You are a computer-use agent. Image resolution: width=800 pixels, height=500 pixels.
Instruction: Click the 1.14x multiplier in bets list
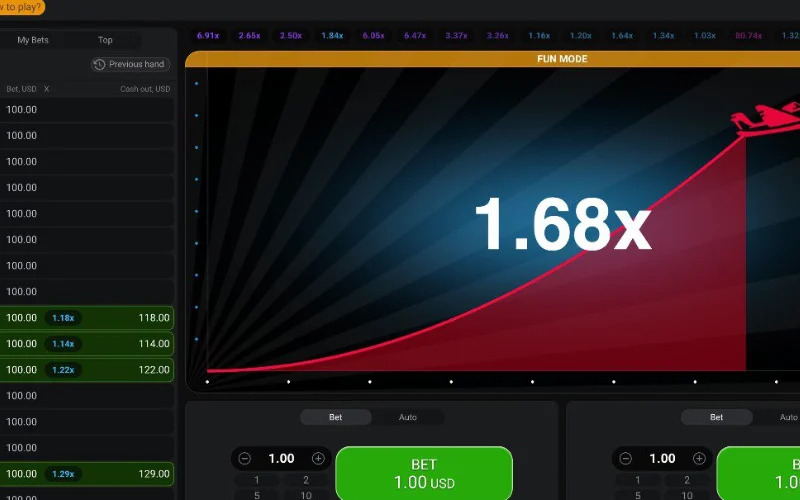click(x=63, y=344)
